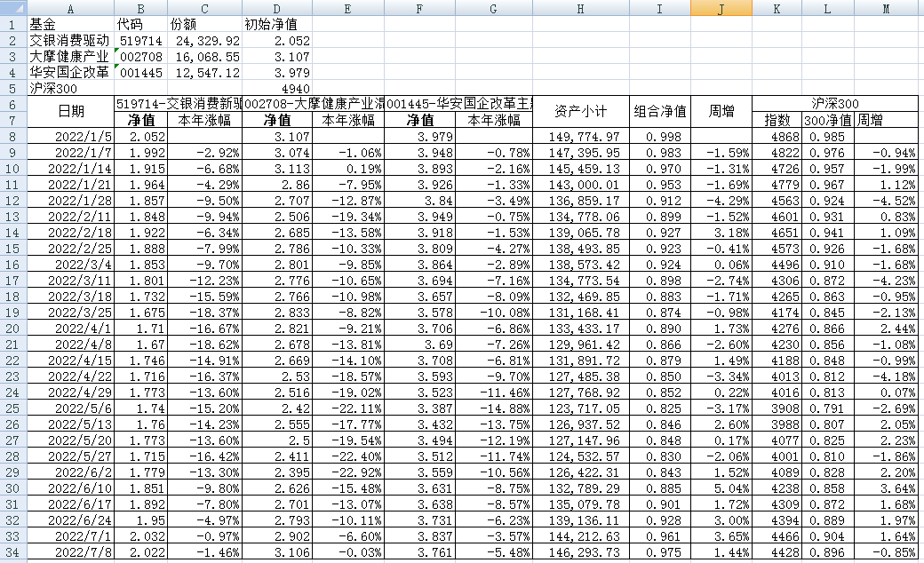The width and height of the screenshot is (924, 563).
Task: Click cell containing 大摩健康产业
Action: [70, 57]
